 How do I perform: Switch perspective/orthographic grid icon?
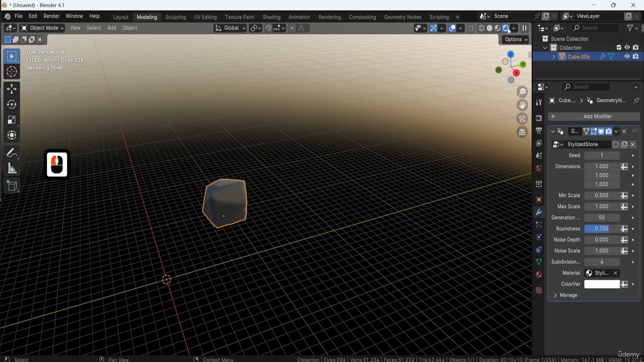[x=522, y=132]
